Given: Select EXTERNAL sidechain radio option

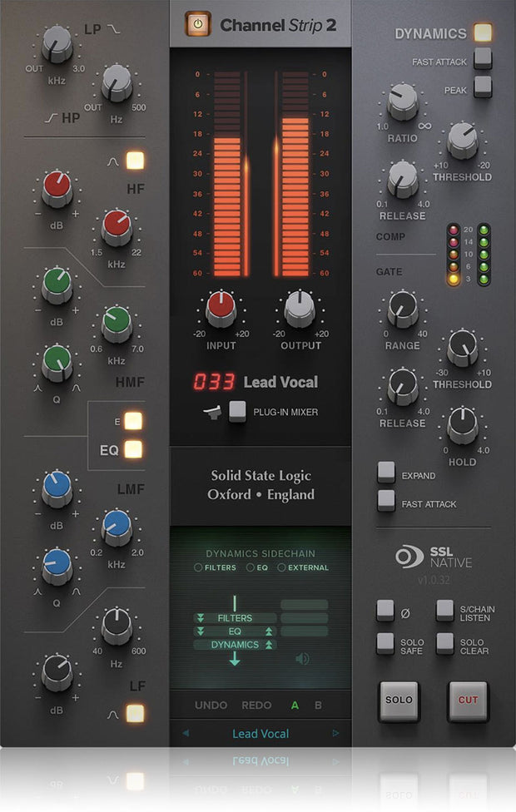Looking at the screenshot, I should (x=282, y=567).
